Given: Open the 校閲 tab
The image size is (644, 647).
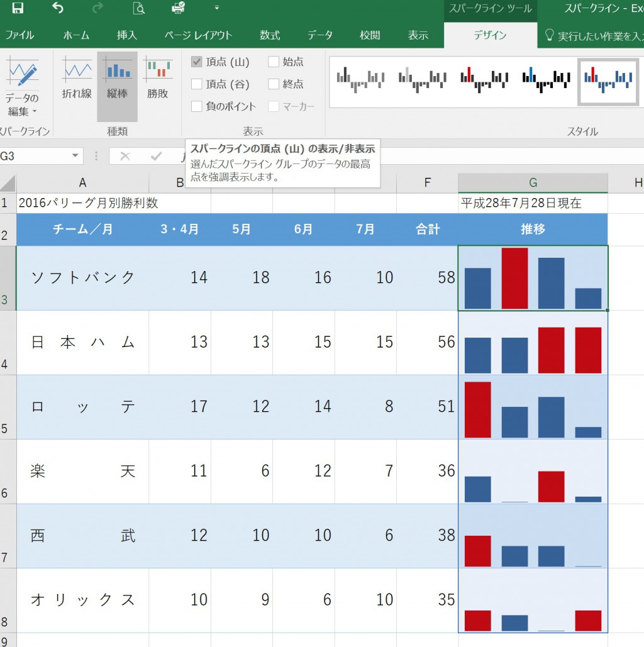Looking at the screenshot, I should (369, 35).
